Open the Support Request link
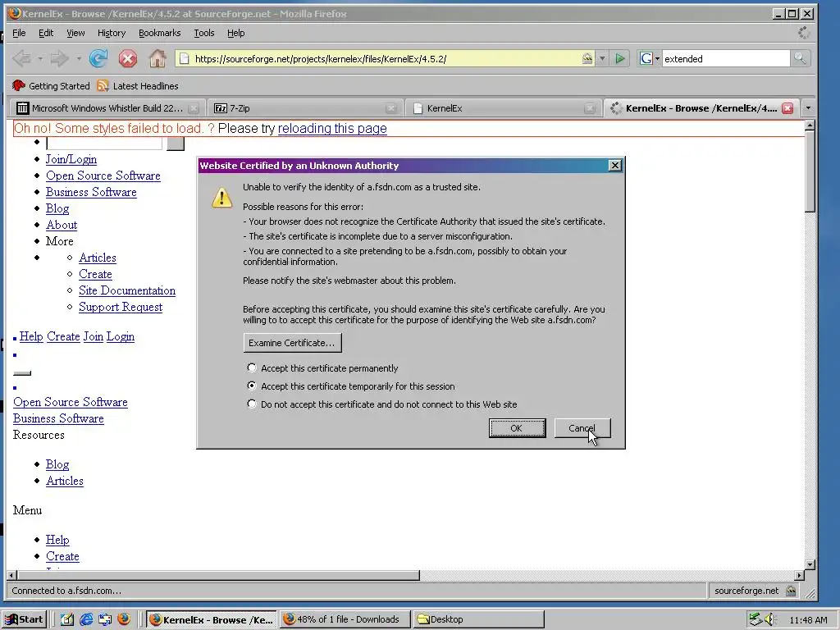The image size is (840, 630). (x=121, y=307)
